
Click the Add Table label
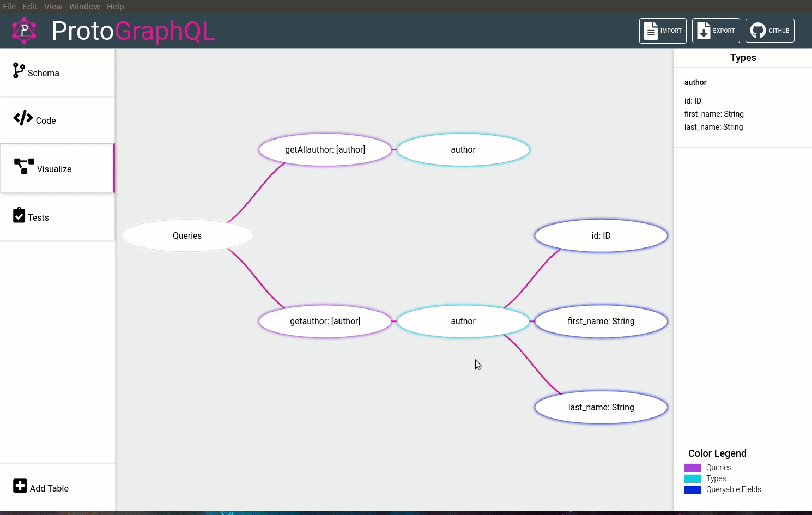click(50, 488)
